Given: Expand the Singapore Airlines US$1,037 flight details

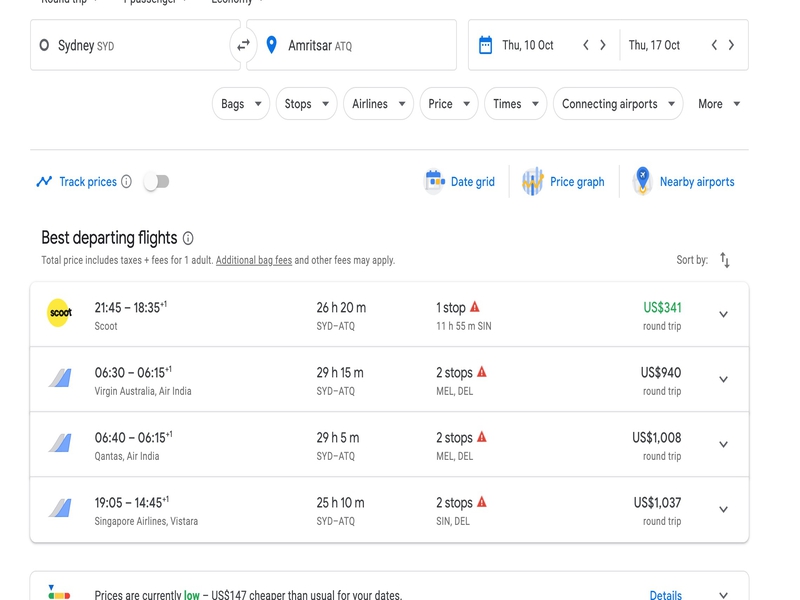Looking at the screenshot, I should pyautogui.click(x=723, y=510).
